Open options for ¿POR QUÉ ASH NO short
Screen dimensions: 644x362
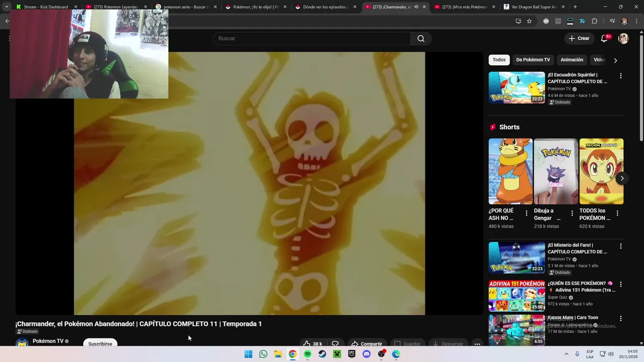pyautogui.click(x=526, y=213)
